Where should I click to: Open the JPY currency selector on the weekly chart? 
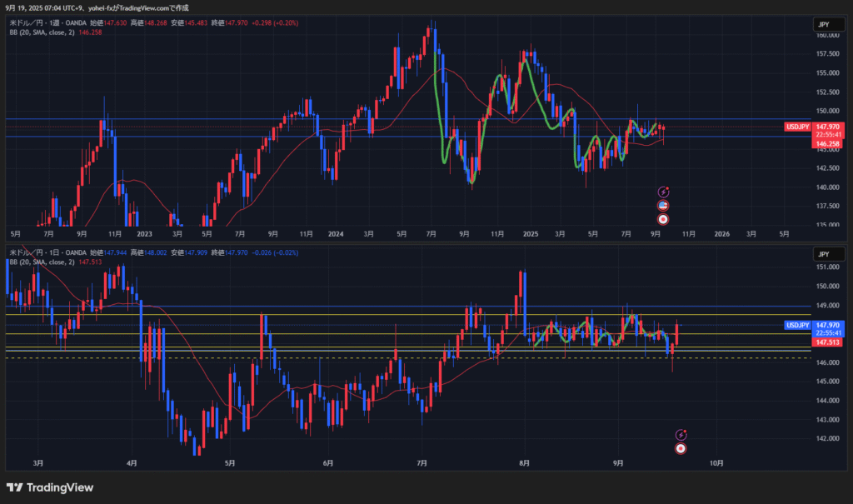829,24
